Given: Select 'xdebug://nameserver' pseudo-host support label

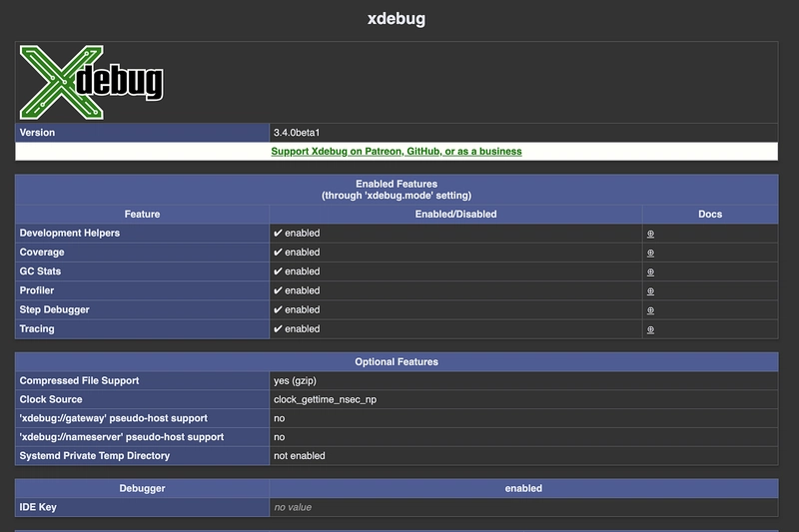Looking at the screenshot, I should coord(142,437).
